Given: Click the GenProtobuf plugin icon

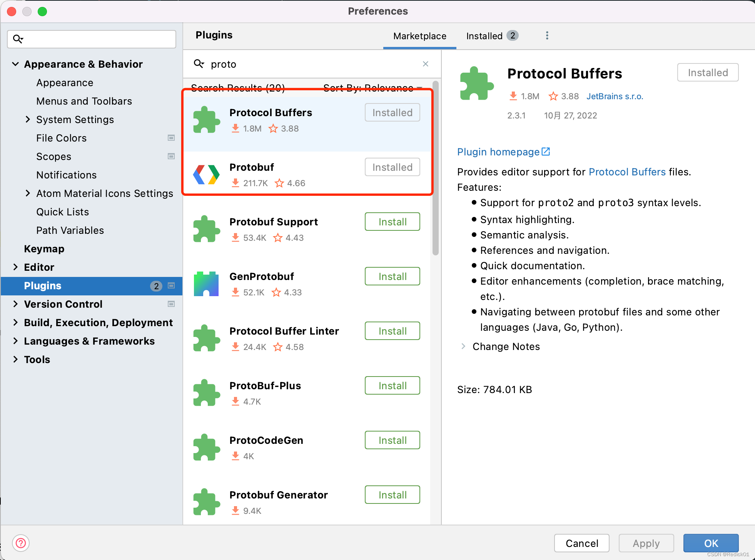Looking at the screenshot, I should 206,284.
